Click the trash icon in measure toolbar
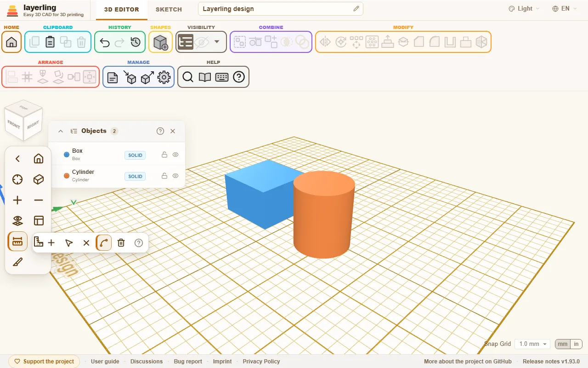Viewport: 588px width, 368px height. [121, 243]
